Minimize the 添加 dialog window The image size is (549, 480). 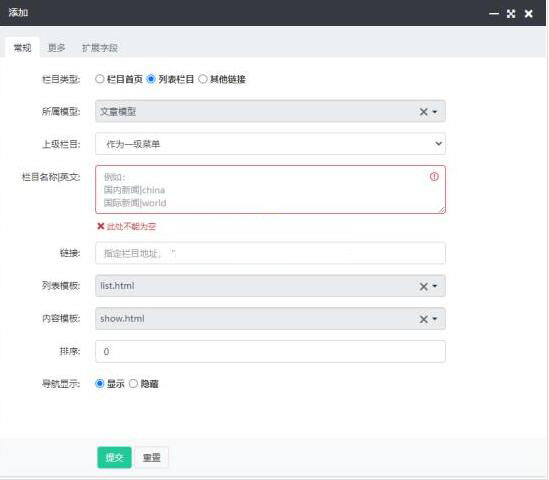tap(494, 14)
